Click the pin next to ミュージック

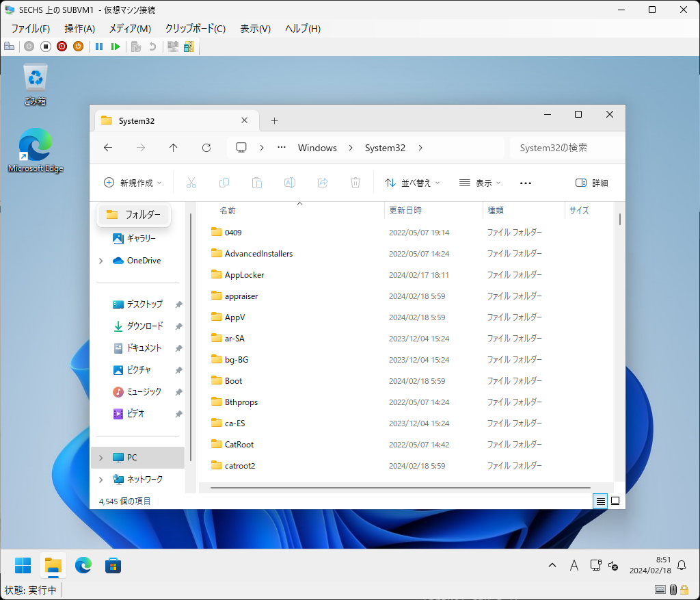click(x=178, y=392)
